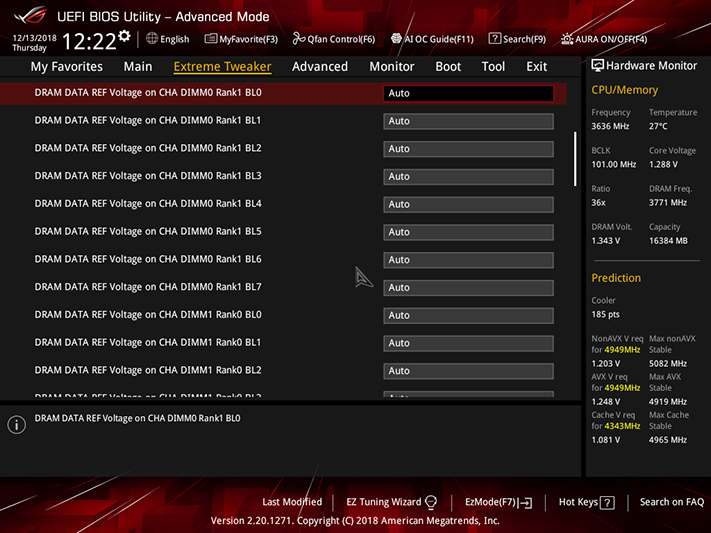Click the settings gear next to the clock

[x=124, y=36]
